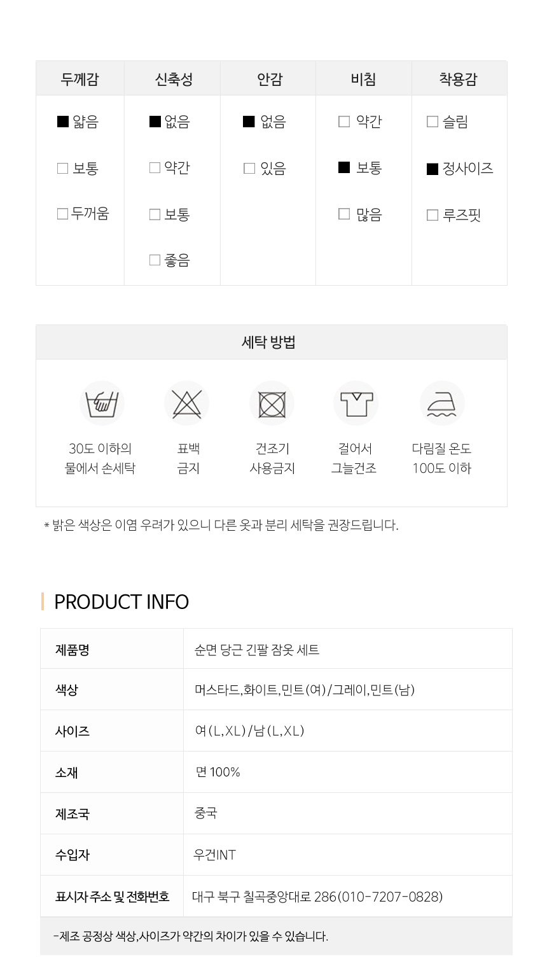Click the 두께감 column header
Image resolution: width=547 pixels, height=980 pixels.
(80, 79)
